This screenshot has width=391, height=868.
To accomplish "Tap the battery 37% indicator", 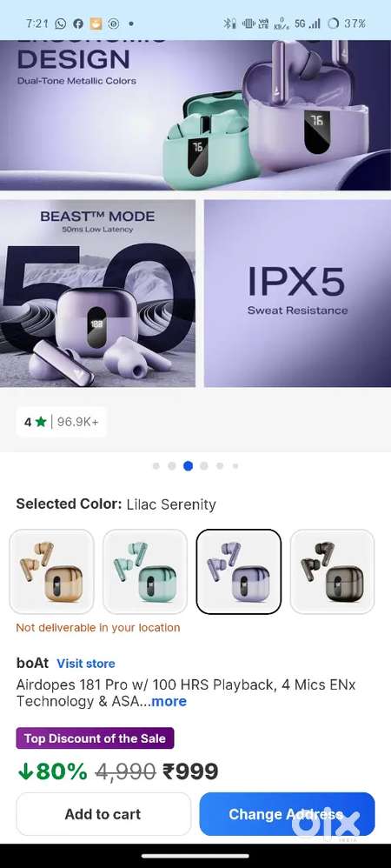I will click(346, 23).
